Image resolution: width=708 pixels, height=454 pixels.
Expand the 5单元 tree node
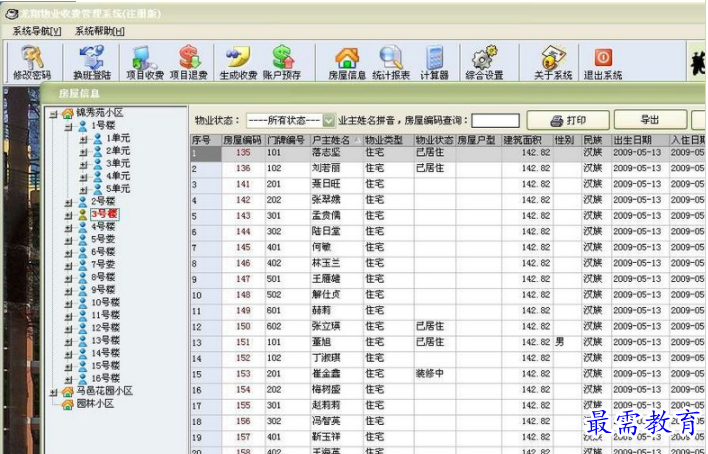pyautogui.click(x=84, y=190)
